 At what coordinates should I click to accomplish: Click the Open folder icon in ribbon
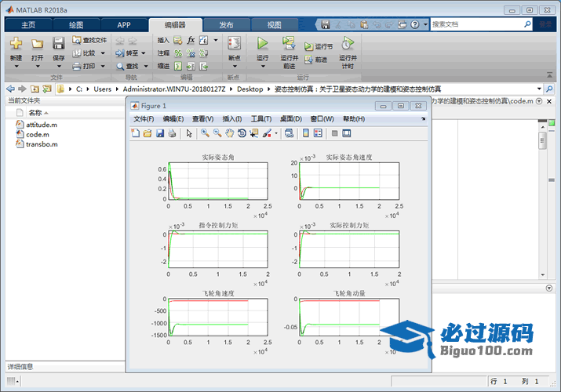37,44
